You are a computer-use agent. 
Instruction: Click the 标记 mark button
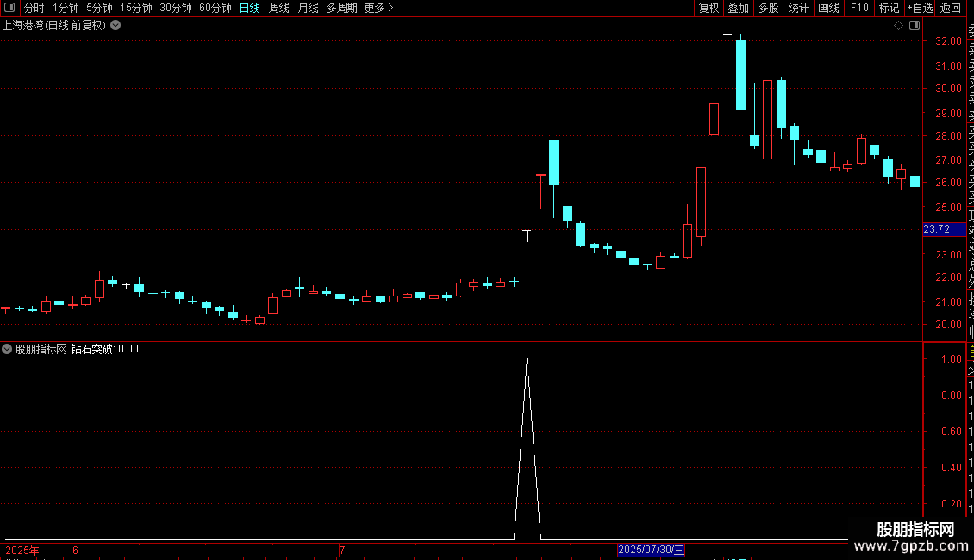[889, 8]
